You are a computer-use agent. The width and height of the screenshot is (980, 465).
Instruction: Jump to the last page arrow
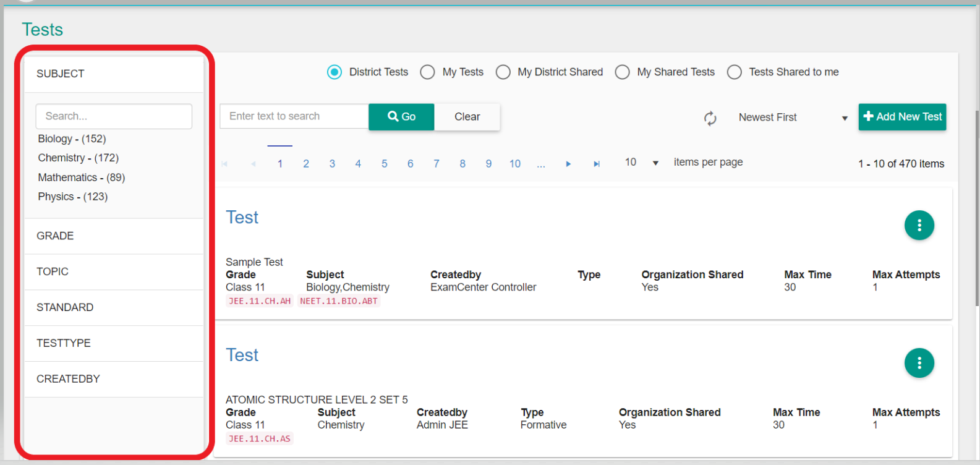tap(596, 164)
